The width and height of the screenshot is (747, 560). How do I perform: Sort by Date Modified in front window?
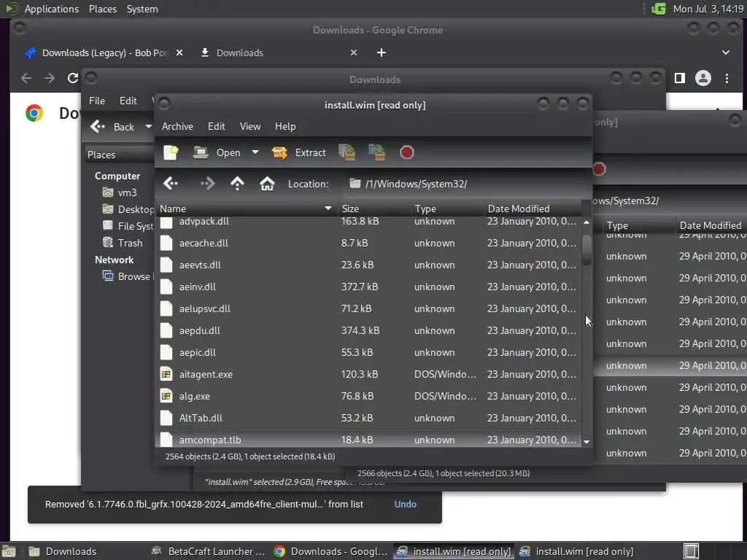point(533,209)
